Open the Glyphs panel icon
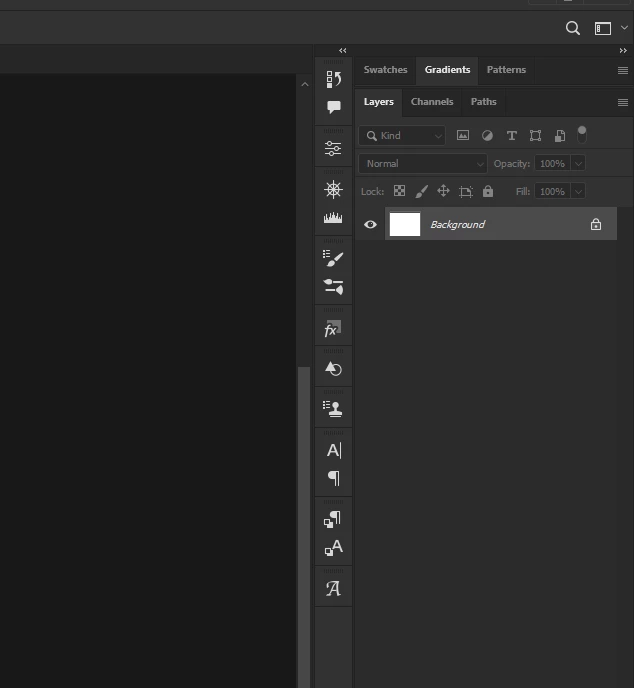 click(333, 588)
